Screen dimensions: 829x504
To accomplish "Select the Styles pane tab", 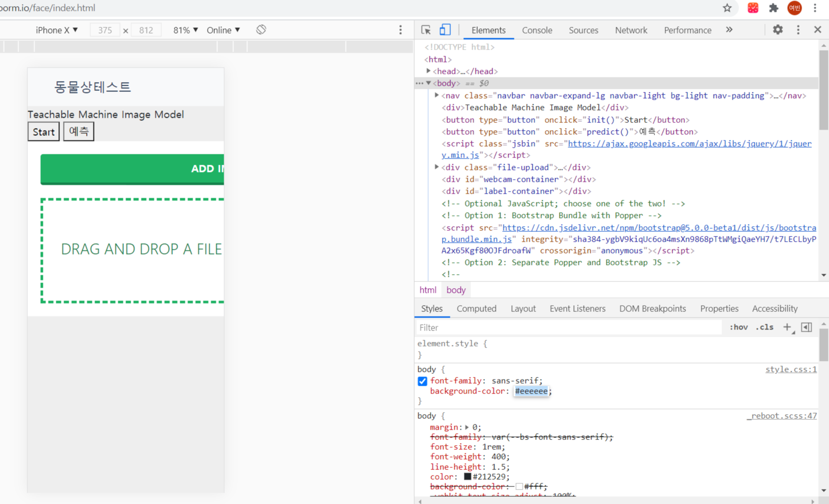I will point(432,308).
